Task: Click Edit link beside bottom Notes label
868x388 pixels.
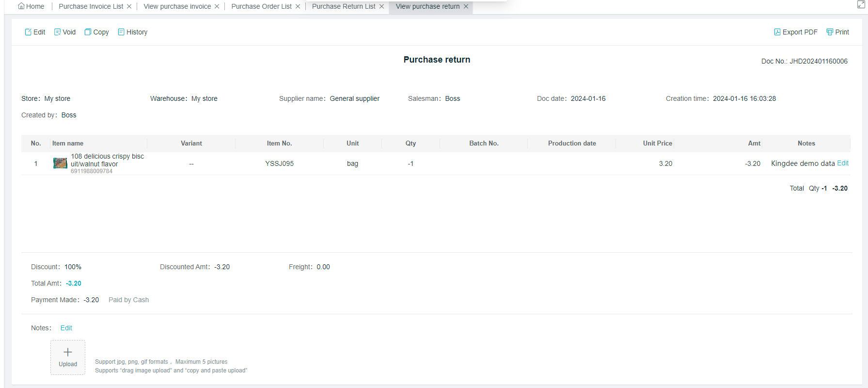Action: pyautogui.click(x=66, y=328)
